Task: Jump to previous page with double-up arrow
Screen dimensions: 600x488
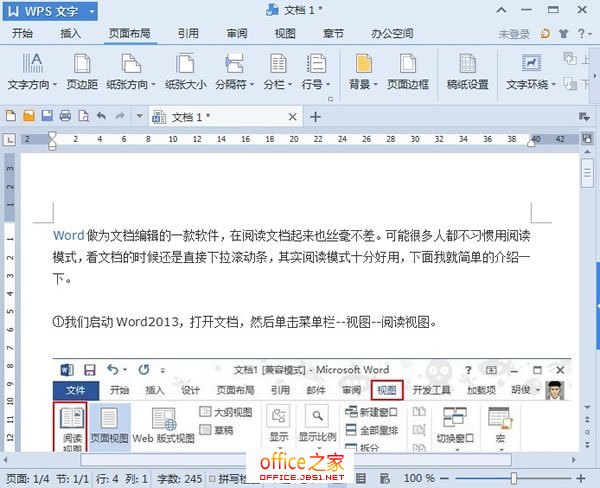Action: tap(587, 419)
